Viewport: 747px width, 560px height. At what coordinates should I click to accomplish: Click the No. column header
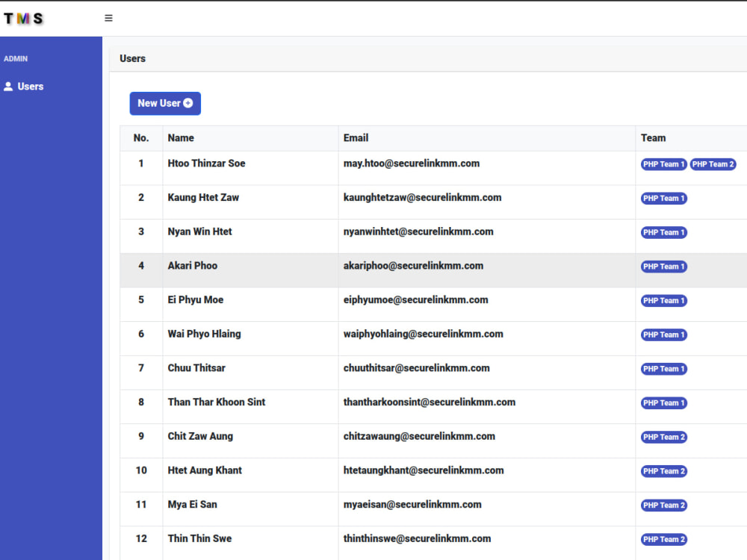coord(140,137)
